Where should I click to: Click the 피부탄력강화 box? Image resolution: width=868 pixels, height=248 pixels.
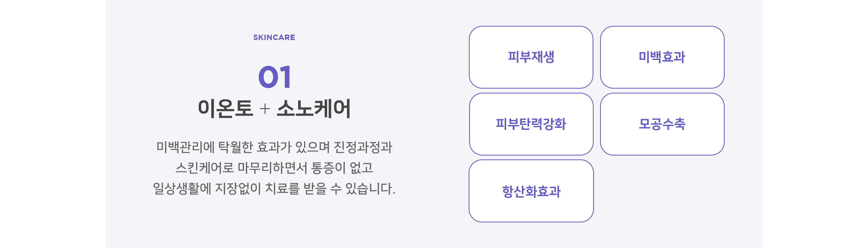click(531, 124)
